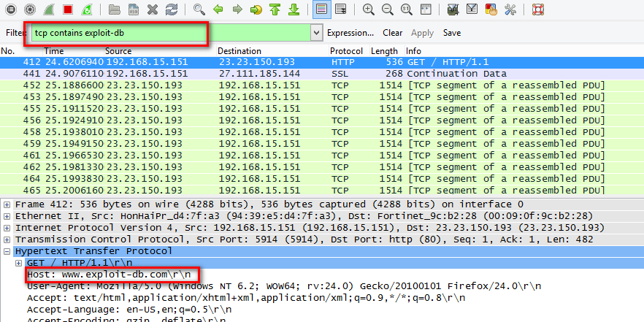Select packet 453 TCP segment row

tap(322, 97)
